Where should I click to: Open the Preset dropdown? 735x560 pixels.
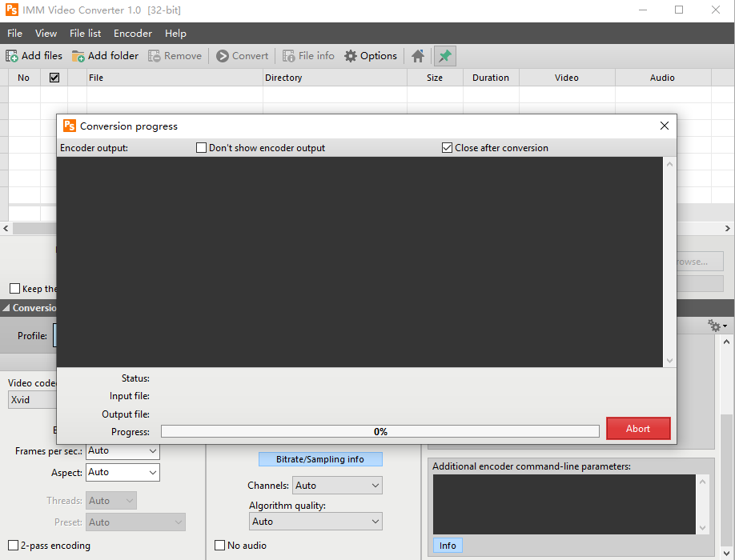click(135, 522)
